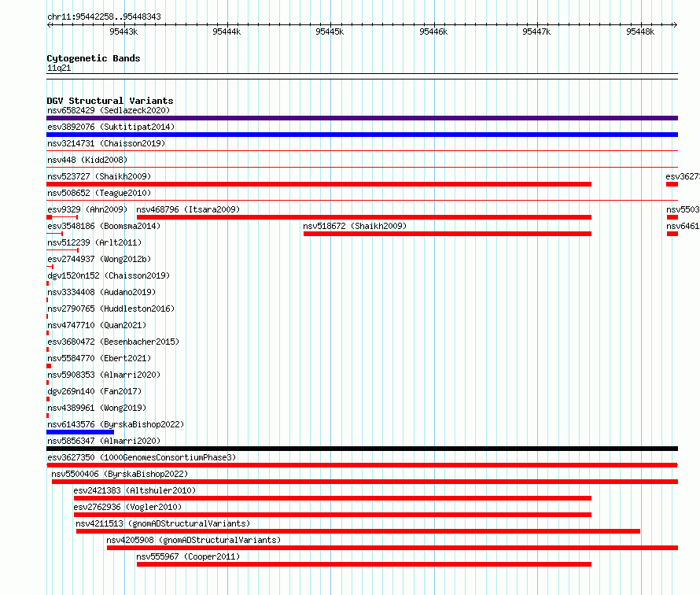Select the purple nsv6582429 variant bar
Image resolution: width=700 pixels, height=595 pixels.
[x=362, y=118]
